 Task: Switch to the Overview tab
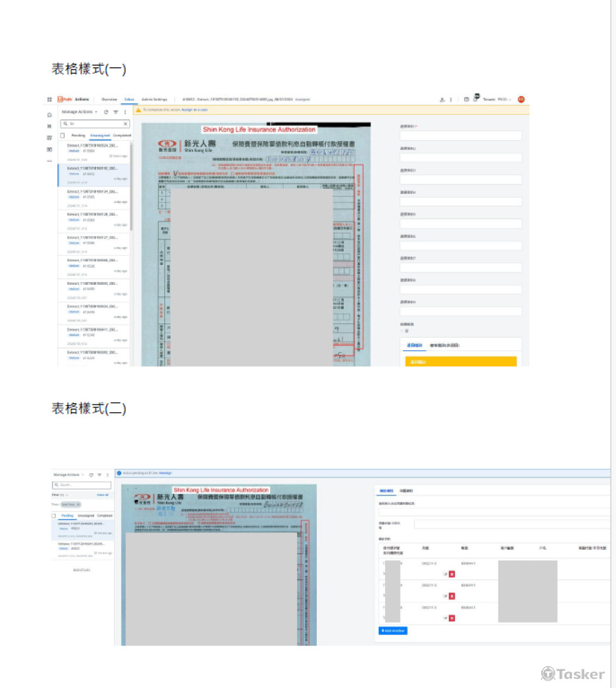tap(109, 99)
